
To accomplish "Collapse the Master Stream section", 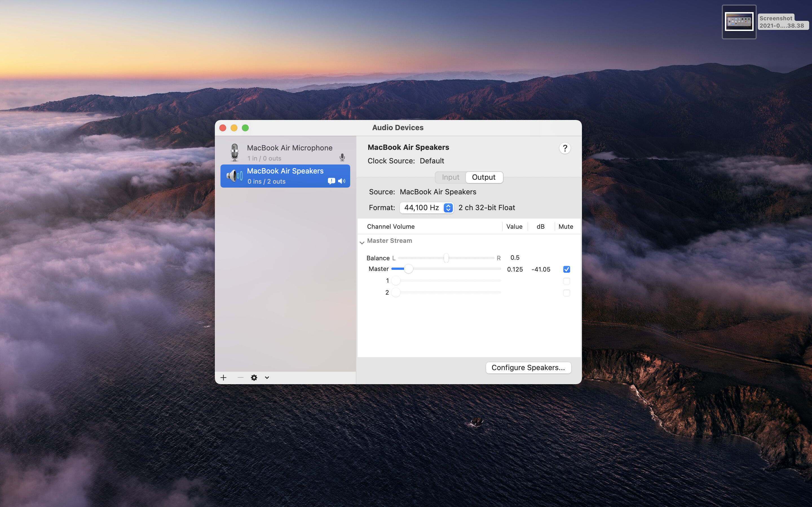I will click(362, 242).
